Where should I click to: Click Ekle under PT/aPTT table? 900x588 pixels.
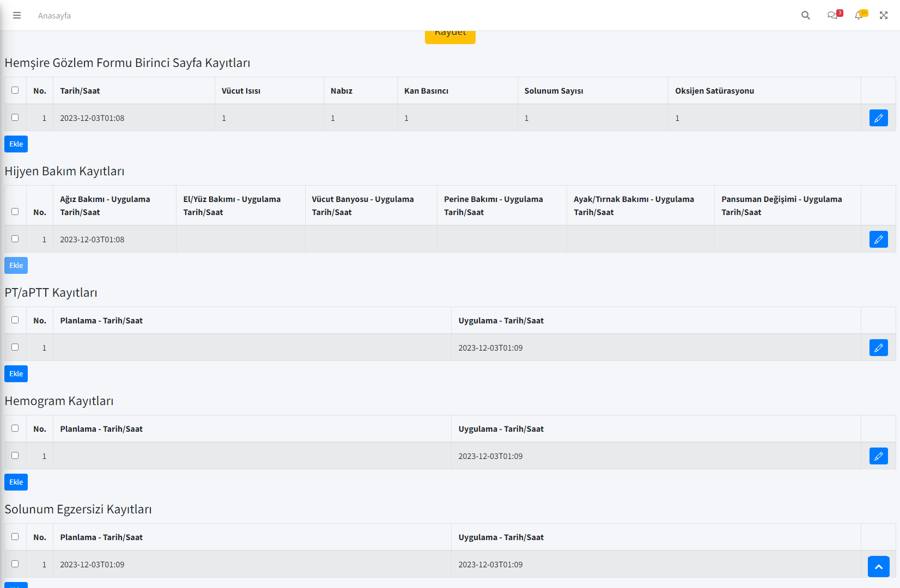(16, 373)
